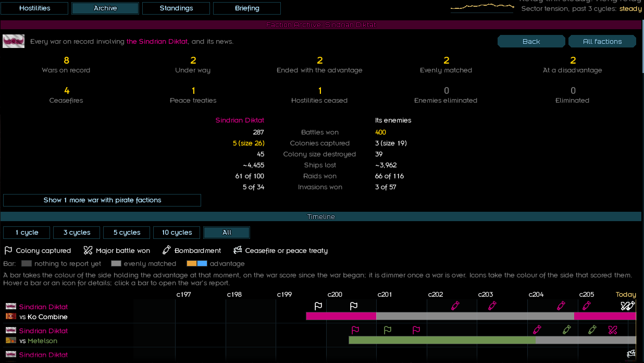Click the white major battle icon near Today, Ko Combine row
This screenshot has width=644, height=363.
pos(626,306)
